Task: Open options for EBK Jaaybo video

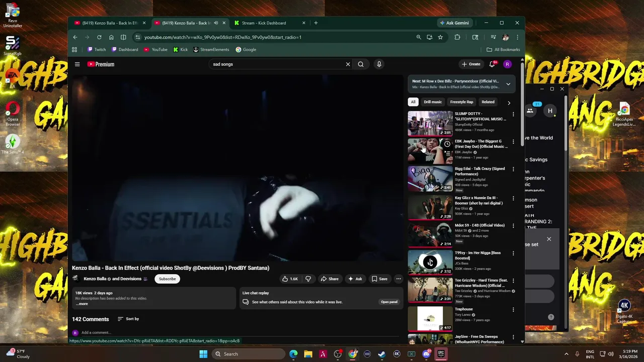Action: [513, 142]
